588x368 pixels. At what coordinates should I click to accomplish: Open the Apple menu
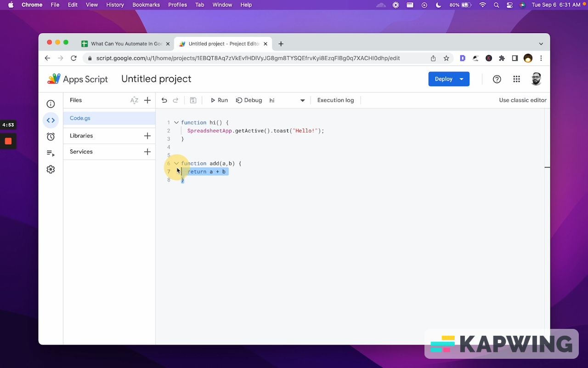(x=11, y=5)
